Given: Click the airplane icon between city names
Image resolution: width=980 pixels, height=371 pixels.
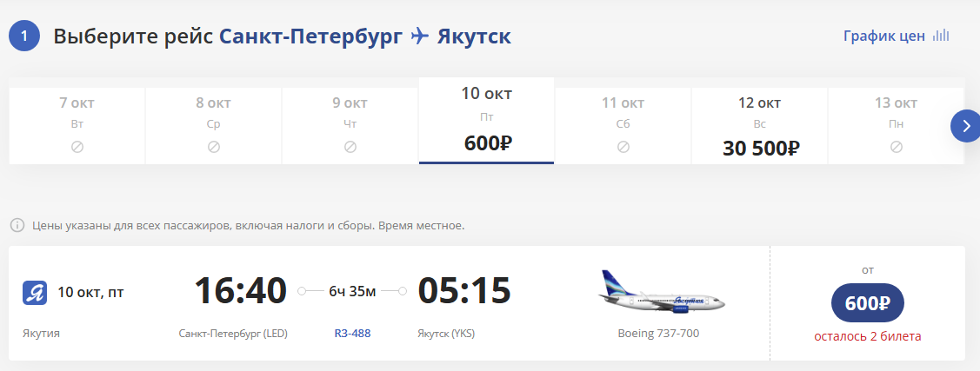Looking at the screenshot, I should pyautogui.click(x=420, y=36).
